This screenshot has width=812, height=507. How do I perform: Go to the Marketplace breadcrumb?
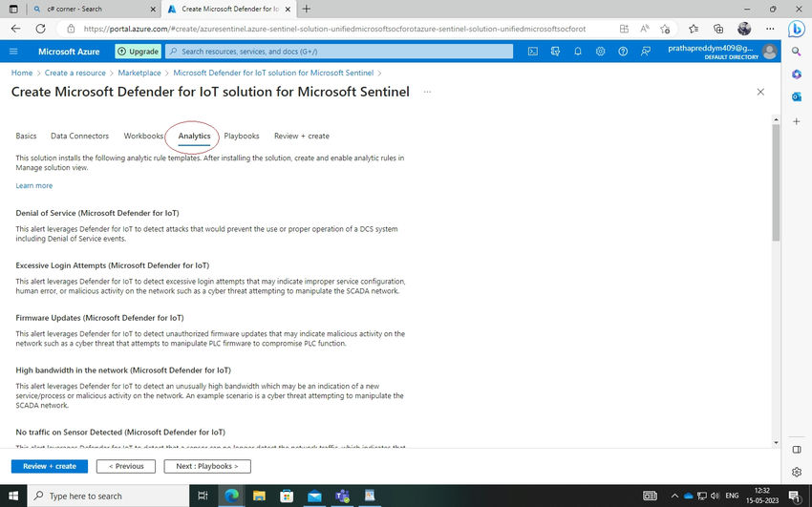pyautogui.click(x=139, y=73)
